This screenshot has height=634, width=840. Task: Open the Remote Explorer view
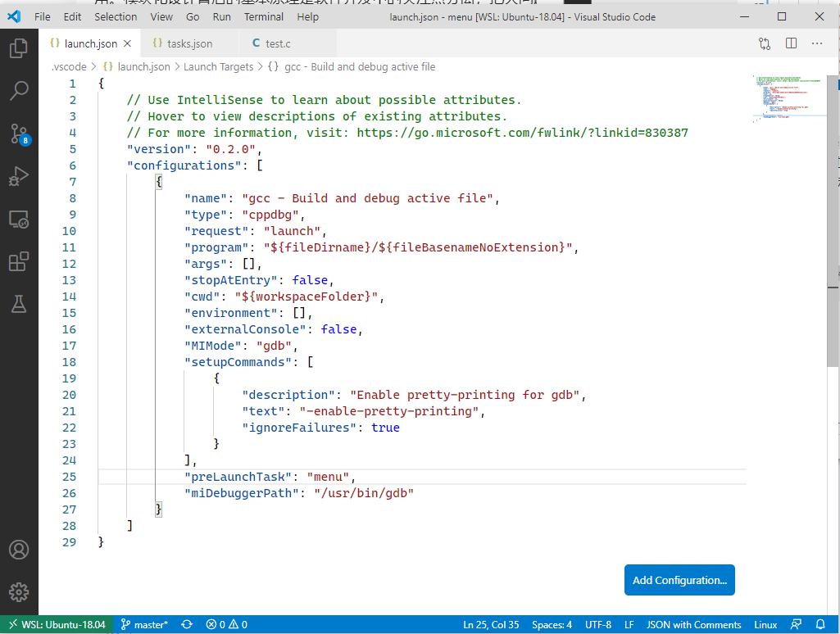click(x=19, y=219)
